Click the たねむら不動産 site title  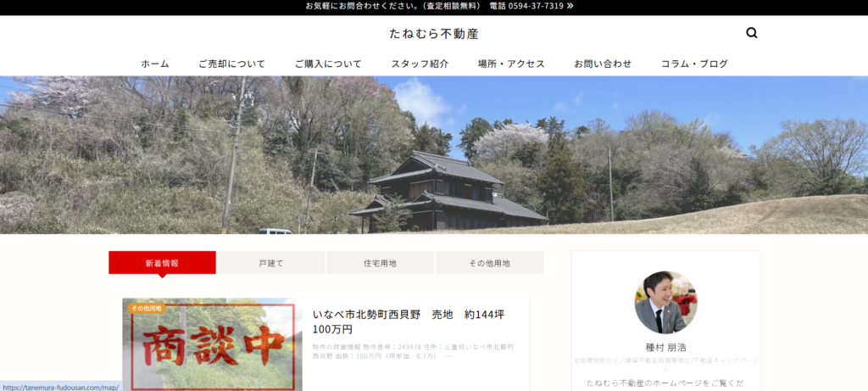[433, 34]
